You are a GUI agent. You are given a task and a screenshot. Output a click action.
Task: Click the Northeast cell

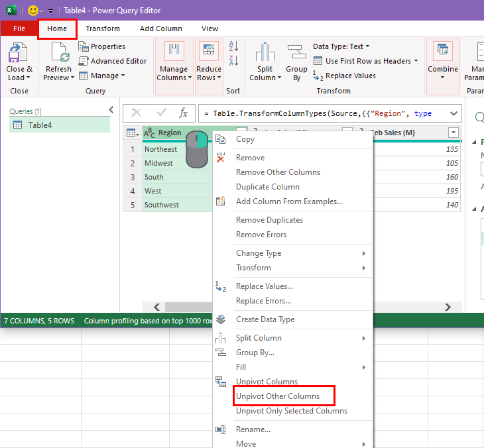[178, 149]
